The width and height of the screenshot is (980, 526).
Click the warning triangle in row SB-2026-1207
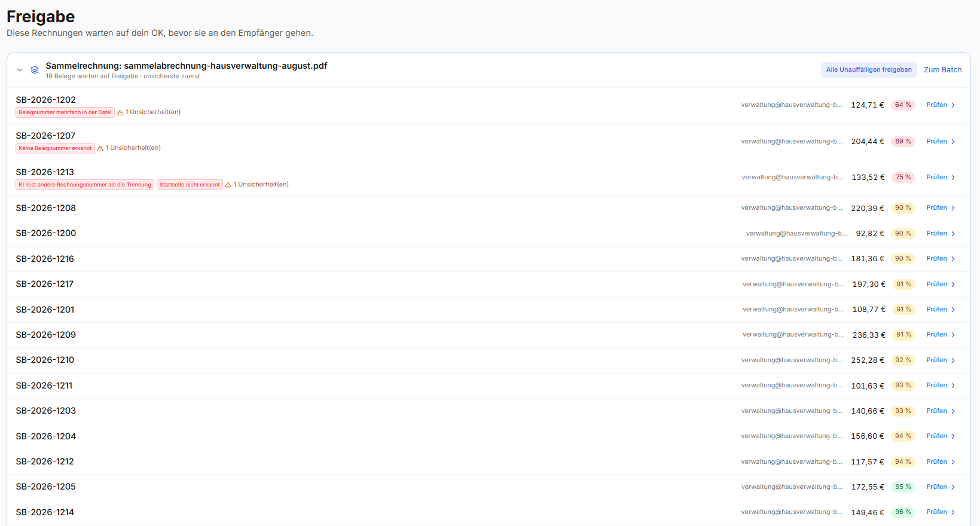[x=100, y=148]
